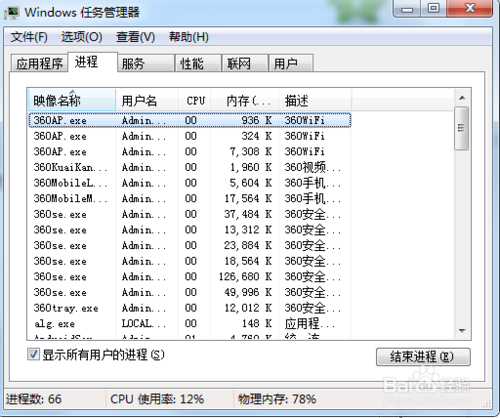
Task: Click 进程数: 66 in status bar
Action: pos(34,399)
